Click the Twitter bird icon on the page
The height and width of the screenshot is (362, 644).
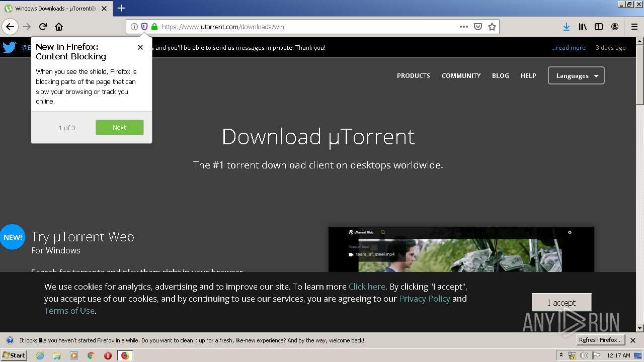pos(9,48)
